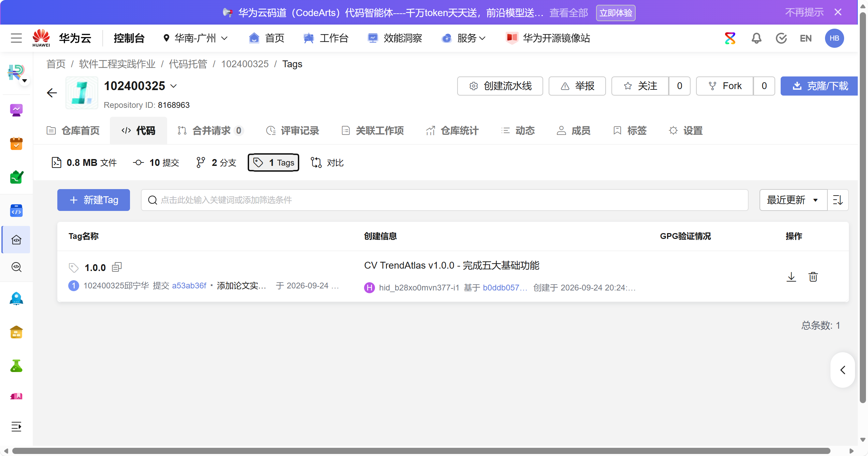Open commit link a53ab36f

(189, 286)
